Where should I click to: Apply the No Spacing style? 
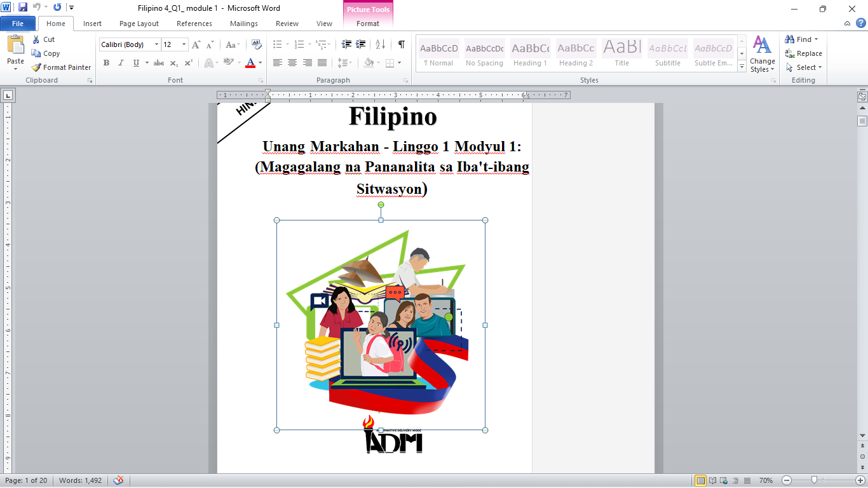(x=484, y=53)
